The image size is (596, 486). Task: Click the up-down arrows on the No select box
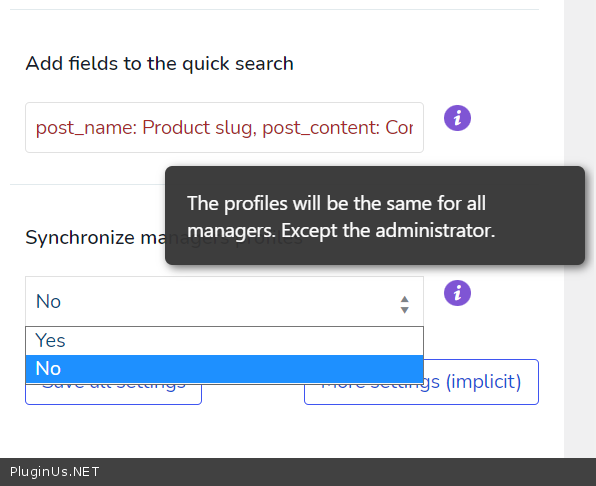point(404,305)
